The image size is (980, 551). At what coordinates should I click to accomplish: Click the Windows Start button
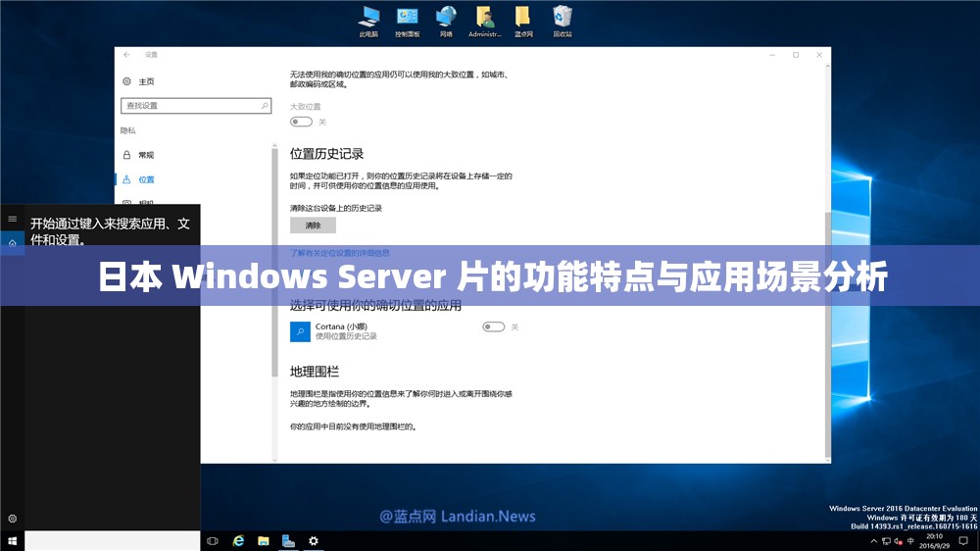[x=12, y=541]
